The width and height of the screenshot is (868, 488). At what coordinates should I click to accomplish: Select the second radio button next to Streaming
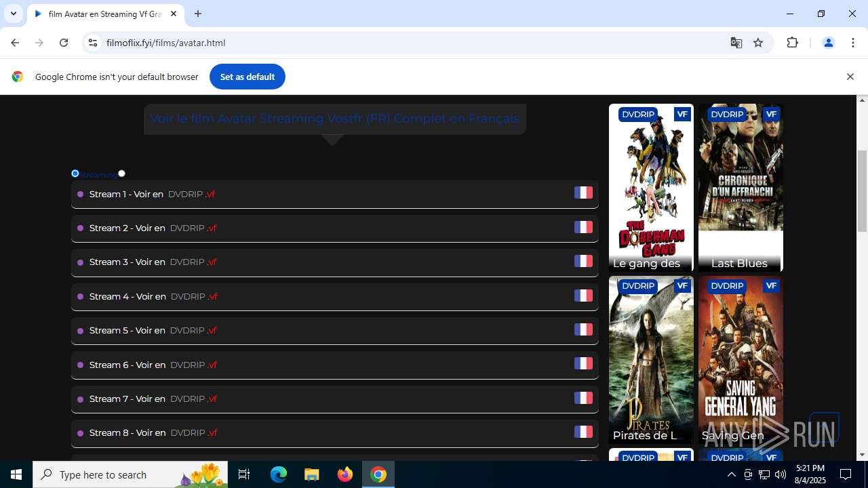coord(121,174)
